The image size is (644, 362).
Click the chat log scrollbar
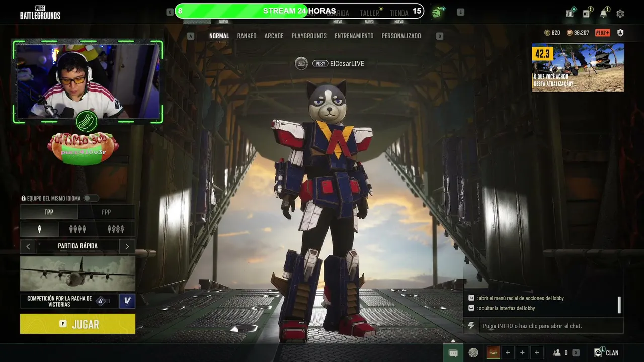click(x=619, y=305)
